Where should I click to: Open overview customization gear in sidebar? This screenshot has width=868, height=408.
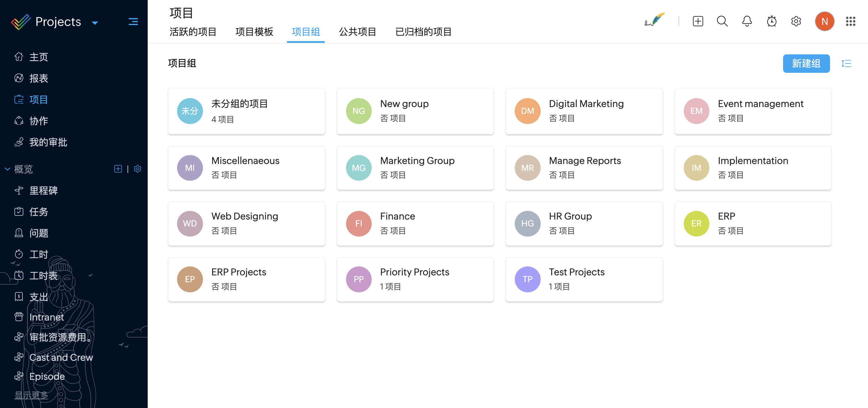coord(138,169)
